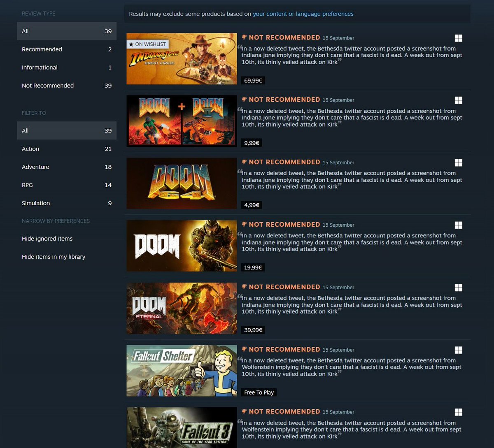Image resolution: width=494 pixels, height=448 pixels.
Task: Click thumbs-down icon on Fallout Shelter review
Action: (244, 349)
